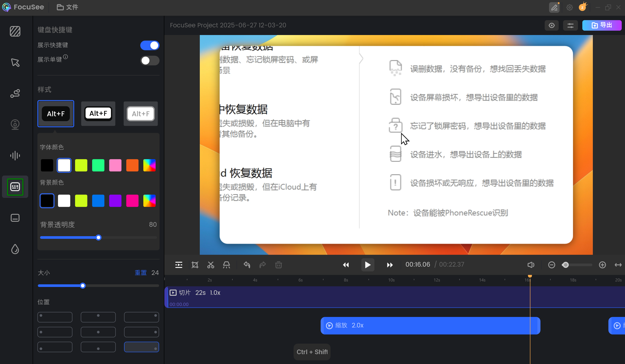Screen dimensions: 625x364
Task: Select the crop tool in timeline toolbar
Action: pyautogui.click(x=195, y=265)
